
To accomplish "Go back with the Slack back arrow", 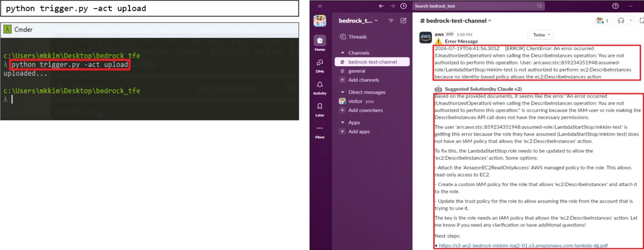I will click(x=381, y=6).
